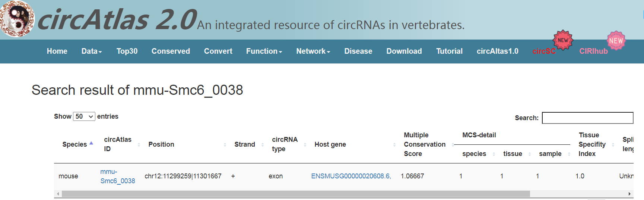Sort by circRNA type column
The height and width of the screenshot is (200, 644).
click(x=305, y=144)
